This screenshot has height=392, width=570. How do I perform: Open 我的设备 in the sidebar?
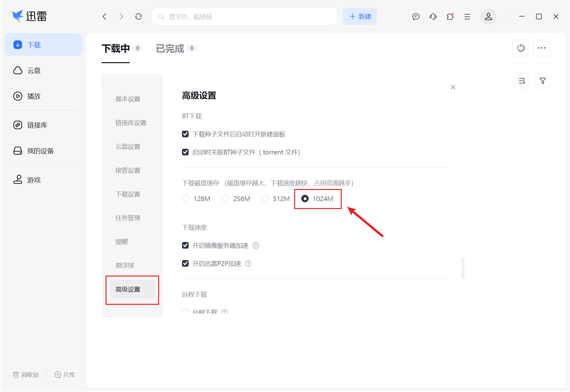click(43, 151)
